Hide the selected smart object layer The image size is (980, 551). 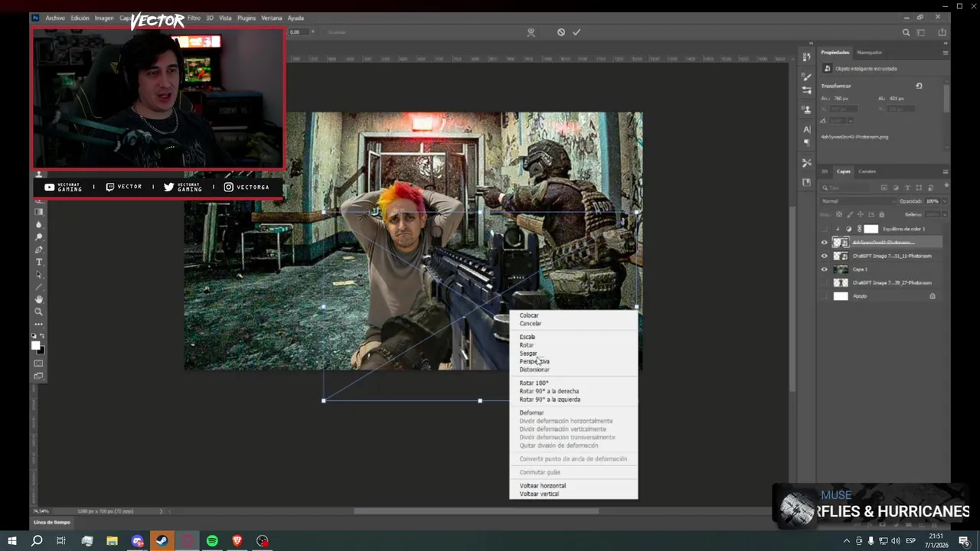coord(825,243)
